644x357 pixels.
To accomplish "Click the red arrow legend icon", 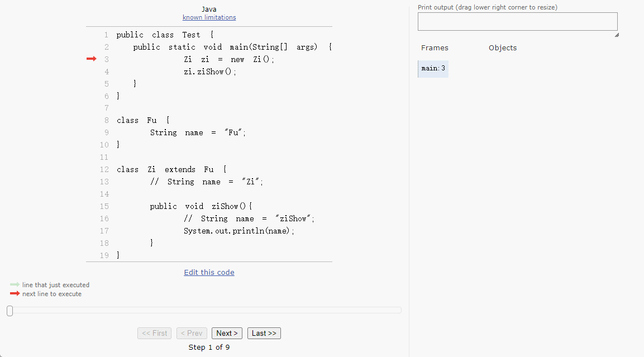I will point(15,294).
